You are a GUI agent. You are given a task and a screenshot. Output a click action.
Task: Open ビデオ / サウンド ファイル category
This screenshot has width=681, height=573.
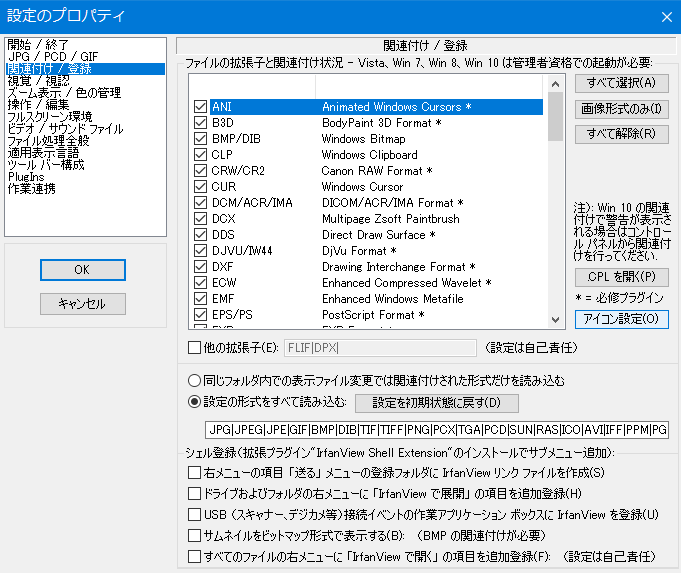click(x=65, y=129)
